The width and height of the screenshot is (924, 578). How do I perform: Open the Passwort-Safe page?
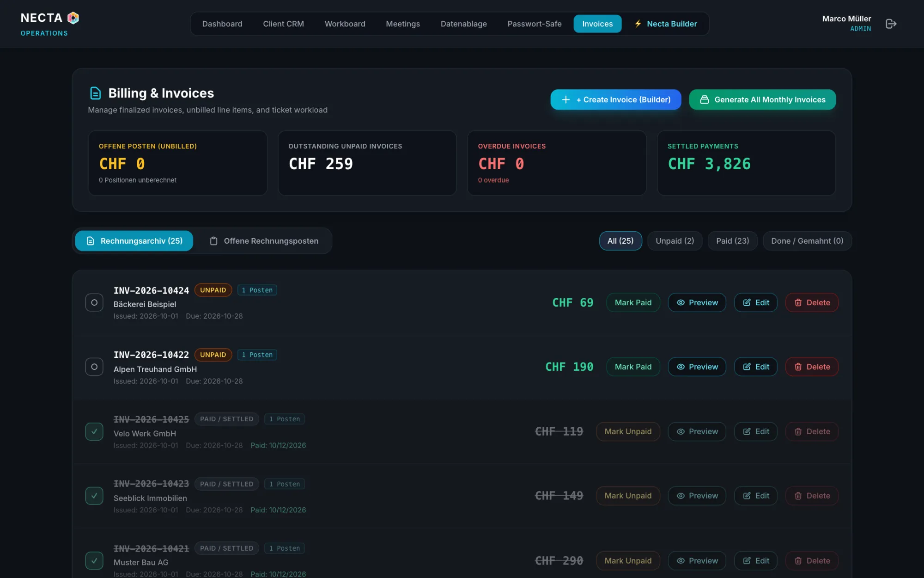point(535,24)
